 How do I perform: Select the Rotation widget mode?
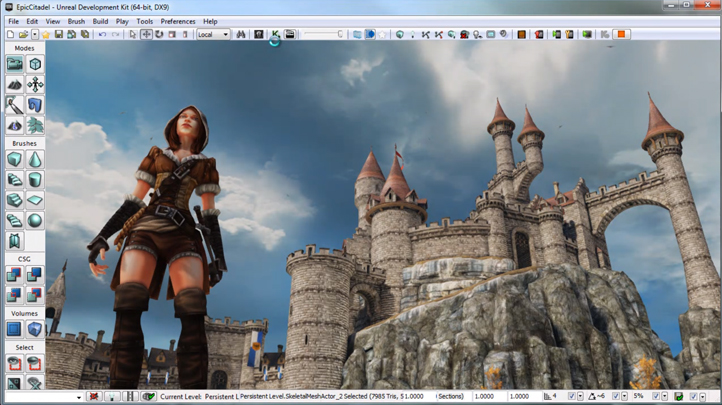(159, 35)
